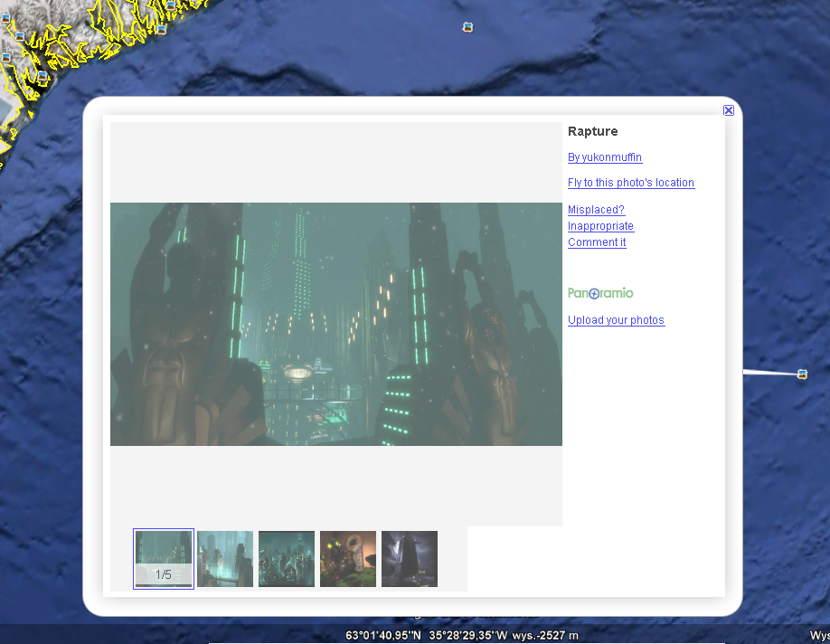Select the fourth thumbnail with yellow glowing lights
The width and height of the screenshot is (830, 644).
[348, 559]
